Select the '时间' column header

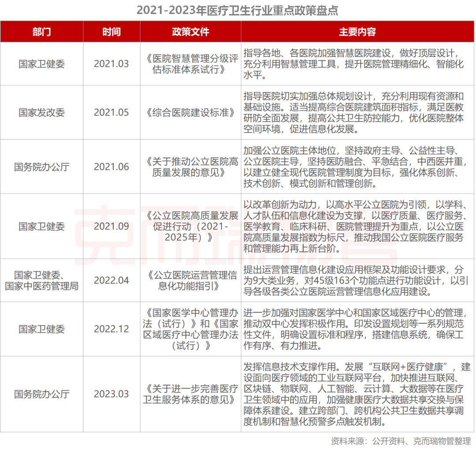tap(112, 32)
